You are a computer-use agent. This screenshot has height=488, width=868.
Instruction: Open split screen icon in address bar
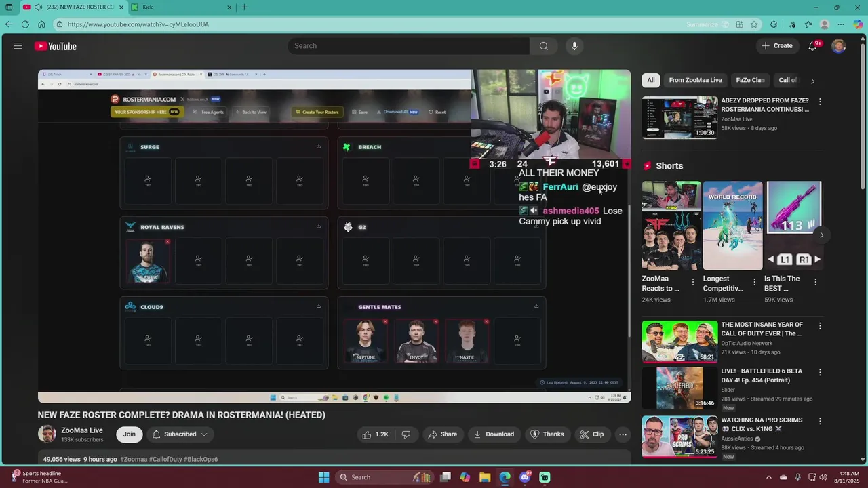740,24
